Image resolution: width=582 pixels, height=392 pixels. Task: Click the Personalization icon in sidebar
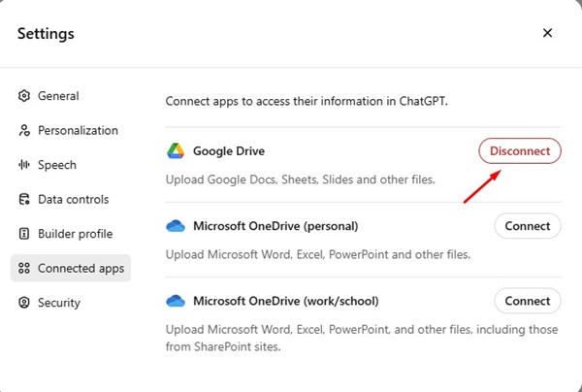click(25, 131)
